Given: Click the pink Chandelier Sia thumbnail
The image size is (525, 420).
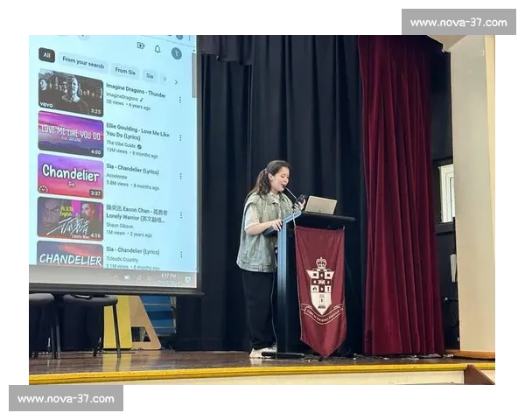Looking at the screenshot, I should (x=70, y=175).
